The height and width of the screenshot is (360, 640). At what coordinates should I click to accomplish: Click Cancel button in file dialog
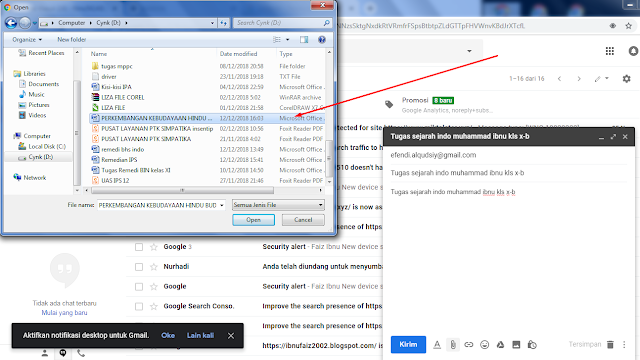coord(303,220)
